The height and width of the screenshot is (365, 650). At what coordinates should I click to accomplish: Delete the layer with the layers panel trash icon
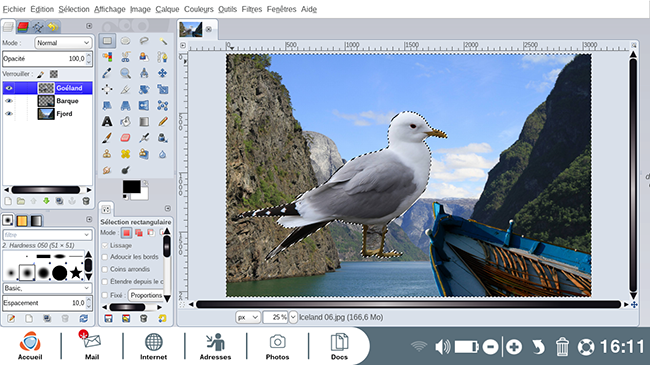click(x=86, y=201)
